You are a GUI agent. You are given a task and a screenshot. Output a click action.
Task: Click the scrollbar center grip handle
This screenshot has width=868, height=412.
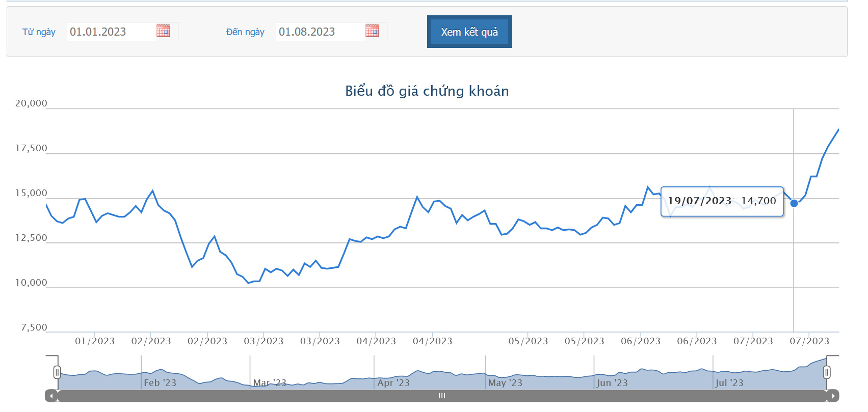tap(442, 396)
